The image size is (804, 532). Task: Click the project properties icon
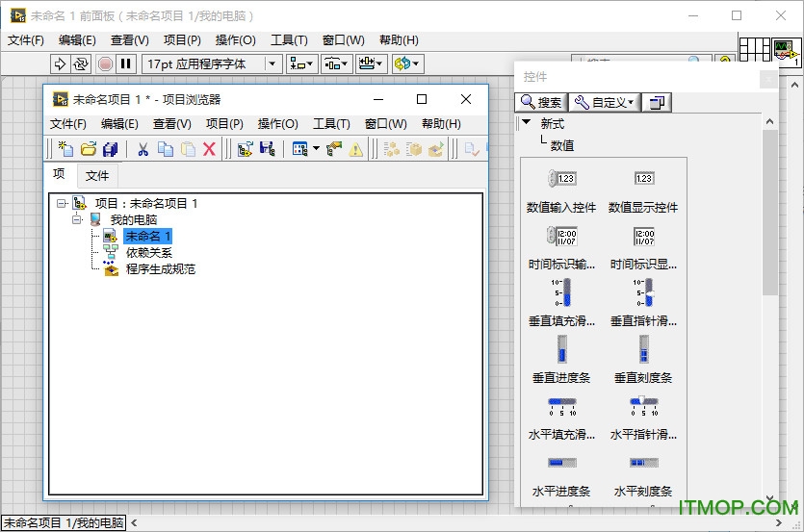coord(334,149)
